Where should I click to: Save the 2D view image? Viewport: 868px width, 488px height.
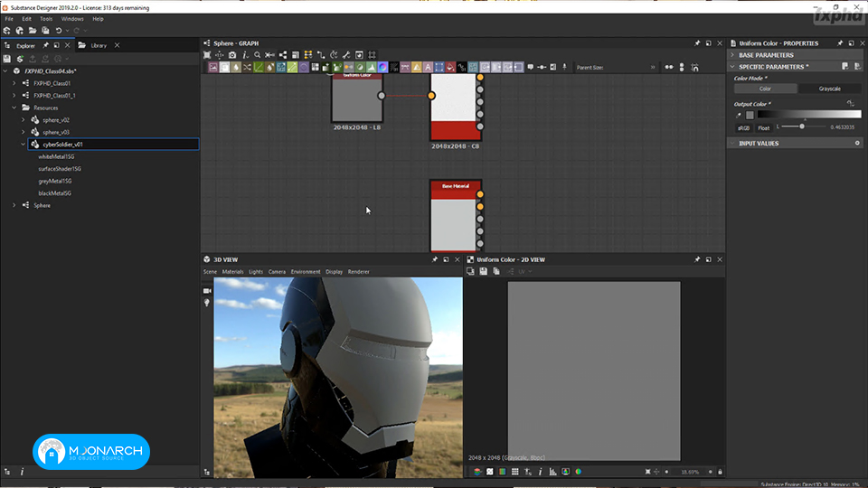tap(483, 271)
